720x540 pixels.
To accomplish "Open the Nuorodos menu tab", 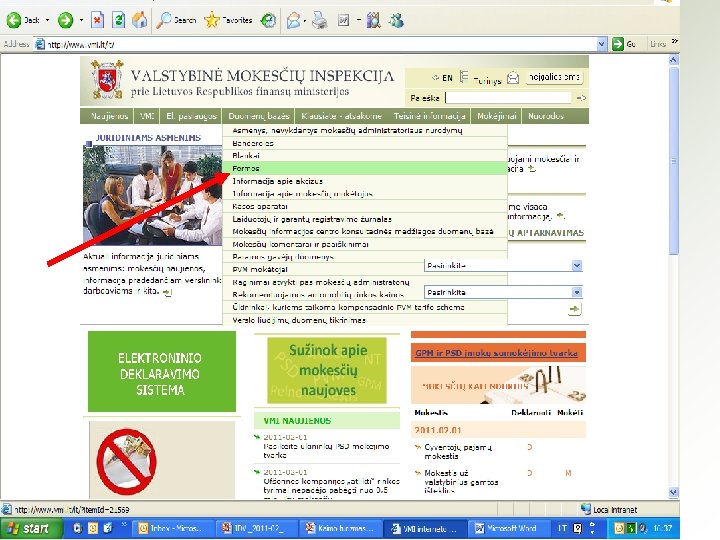I will (x=546, y=116).
